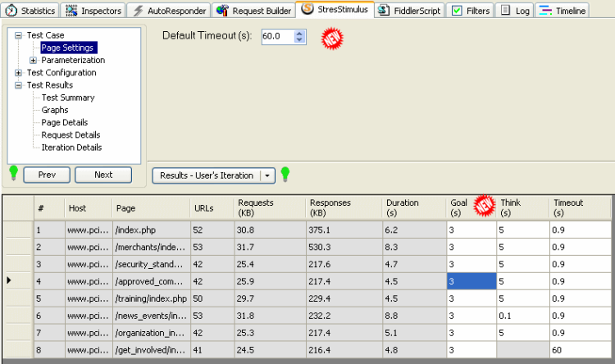
Task: Click Results - User's Iteration button
Action: [207, 175]
